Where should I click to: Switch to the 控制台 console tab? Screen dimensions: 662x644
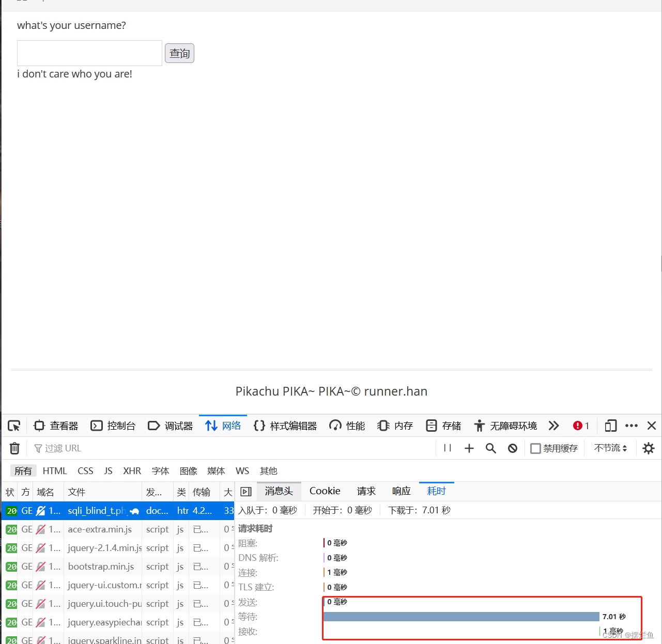[113, 426]
